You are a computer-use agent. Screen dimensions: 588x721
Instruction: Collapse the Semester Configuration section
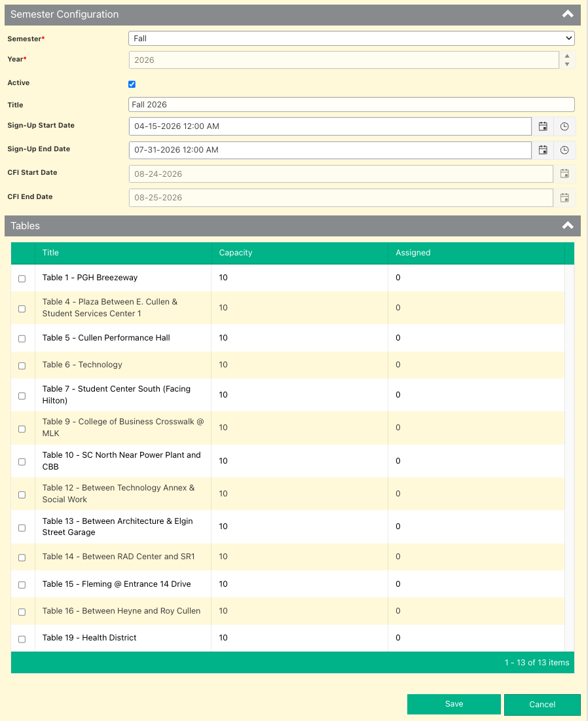567,14
